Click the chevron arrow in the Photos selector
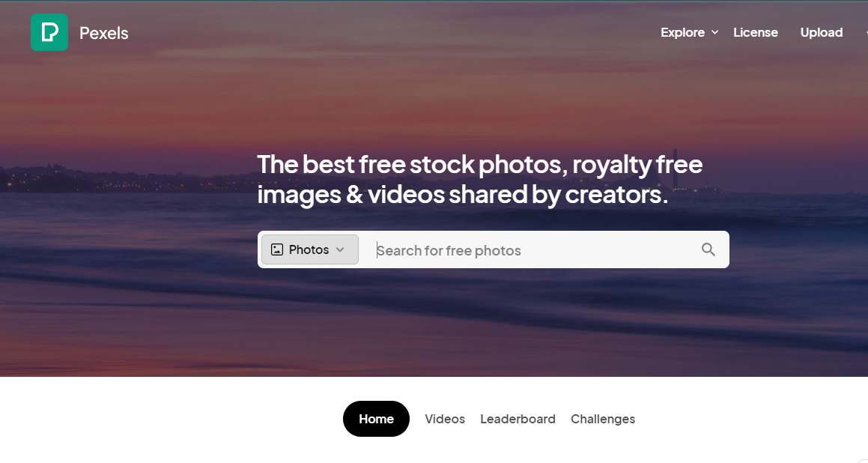 (340, 249)
